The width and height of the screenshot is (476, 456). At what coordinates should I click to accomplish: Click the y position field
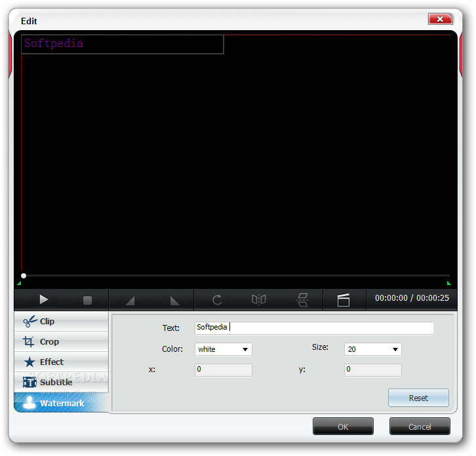coord(373,370)
